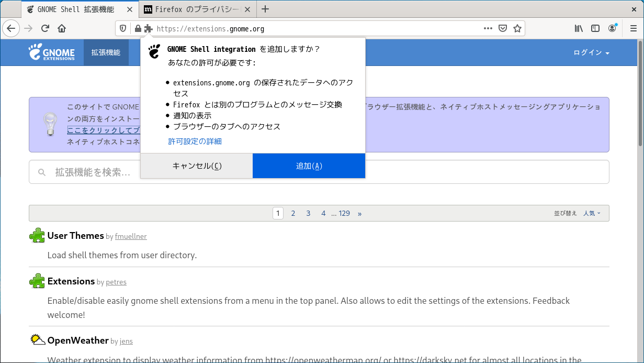Viewport: 644px width, 363px height.
Task: Open author fmuellner's profile link
Action: [x=131, y=237]
